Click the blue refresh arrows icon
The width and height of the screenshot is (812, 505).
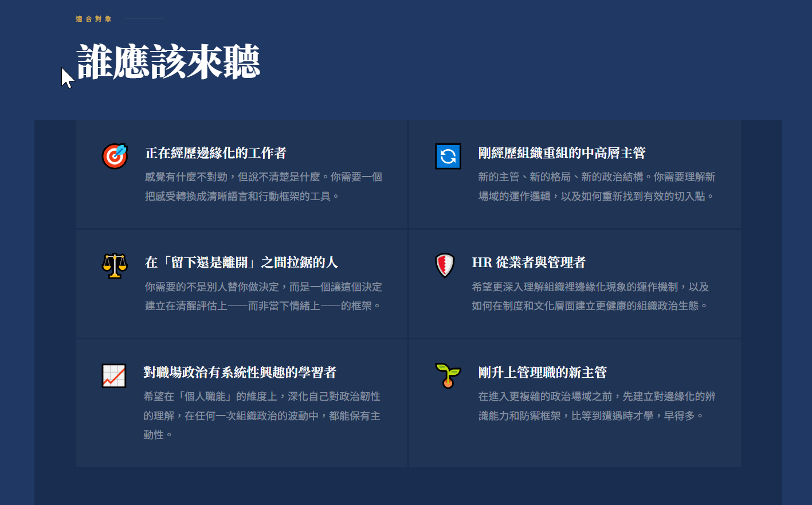coord(448,156)
